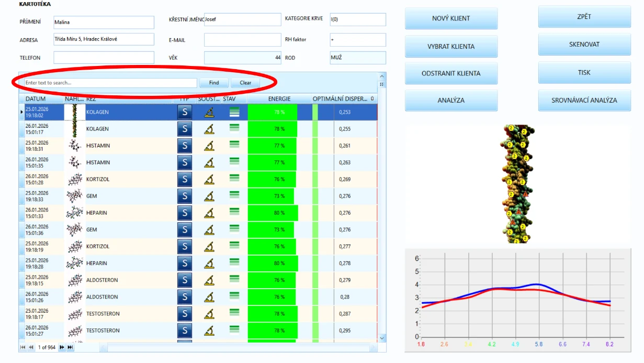Open the SROVNÁVACÍ ANALÝZA comparison
This screenshot has height=363, width=644.
pos(584,100)
